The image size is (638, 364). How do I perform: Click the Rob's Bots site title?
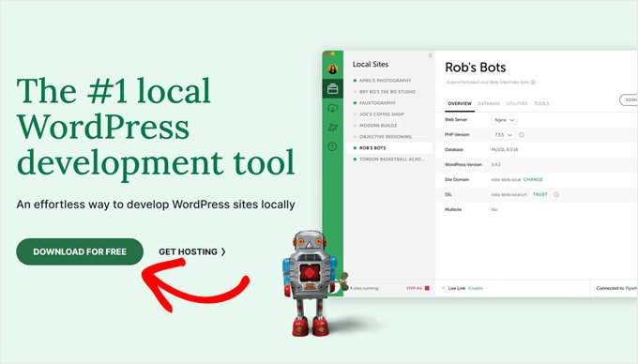pos(476,68)
